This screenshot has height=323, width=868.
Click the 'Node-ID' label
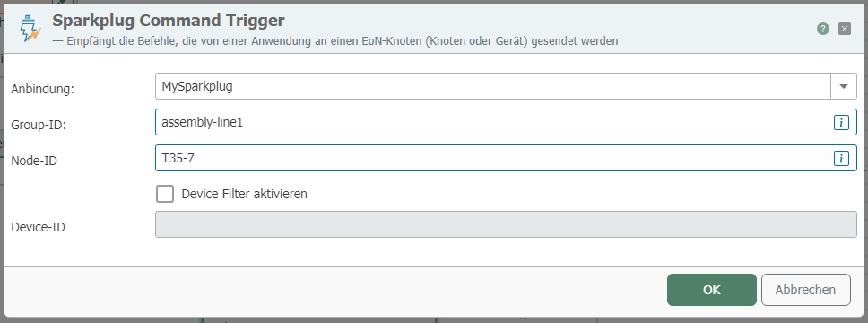coord(34,161)
